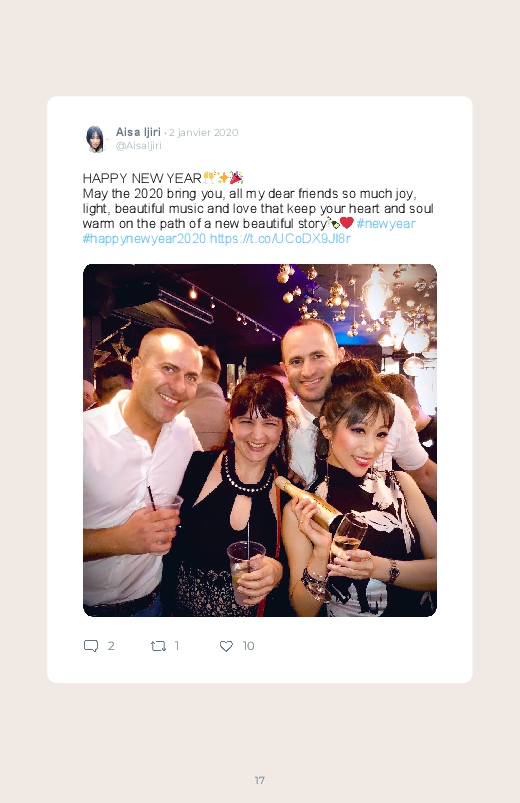Click Aisa Ijiri's profile avatar

(x=95, y=139)
